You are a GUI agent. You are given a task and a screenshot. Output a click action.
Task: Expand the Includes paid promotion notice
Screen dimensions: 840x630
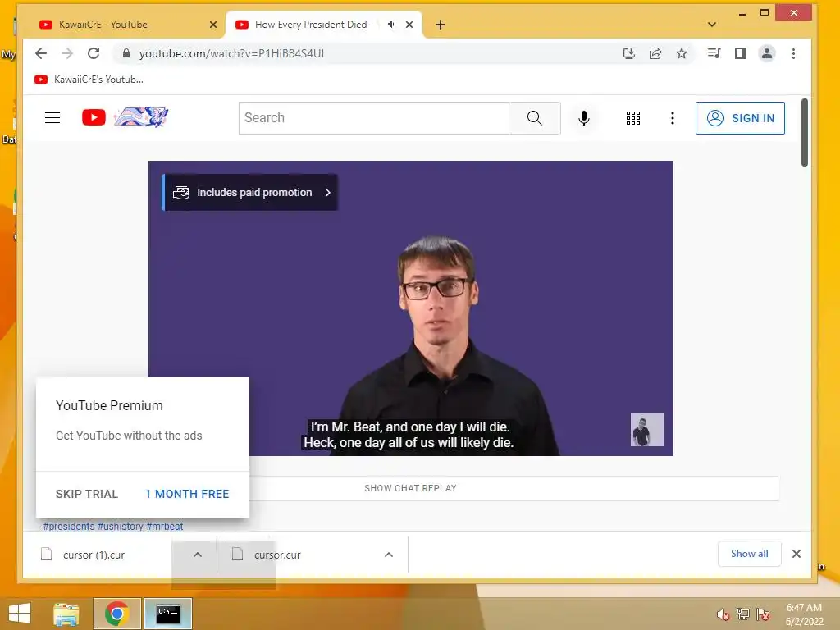click(250, 192)
